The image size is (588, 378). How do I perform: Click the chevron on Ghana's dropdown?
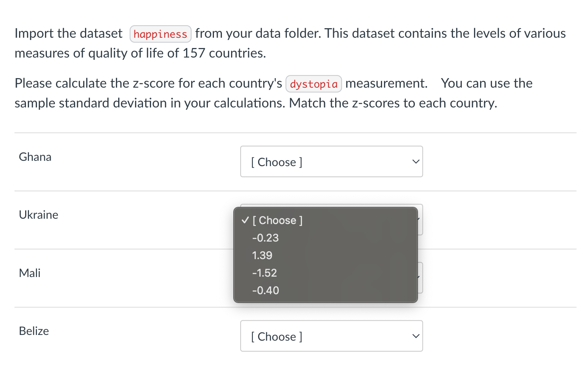415,162
